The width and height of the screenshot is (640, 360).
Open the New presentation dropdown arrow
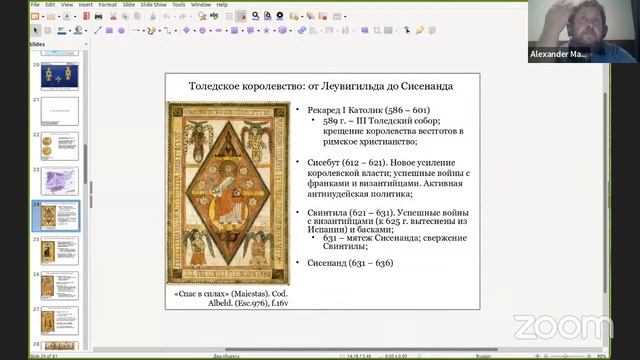(43, 17)
